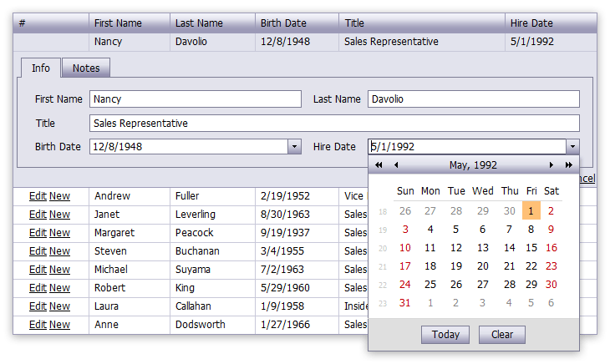Edit Andrew Fuller's row
The image size is (610, 364).
pyautogui.click(x=38, y=196)
